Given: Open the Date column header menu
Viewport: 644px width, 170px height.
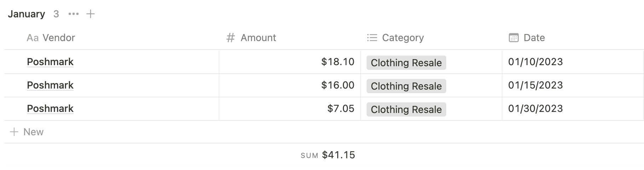Looking at the screenshot, I should pyautogui.click(x=534, y=38).
